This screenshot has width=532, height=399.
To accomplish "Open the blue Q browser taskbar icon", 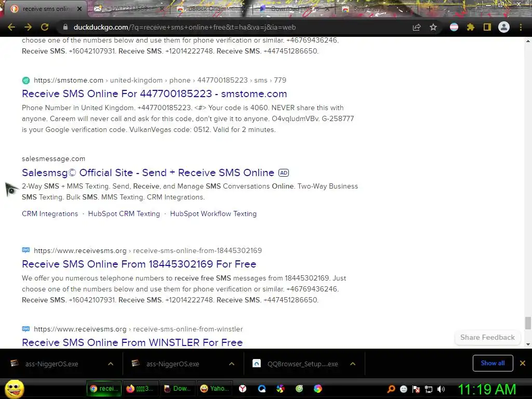I will pos(262,389).
